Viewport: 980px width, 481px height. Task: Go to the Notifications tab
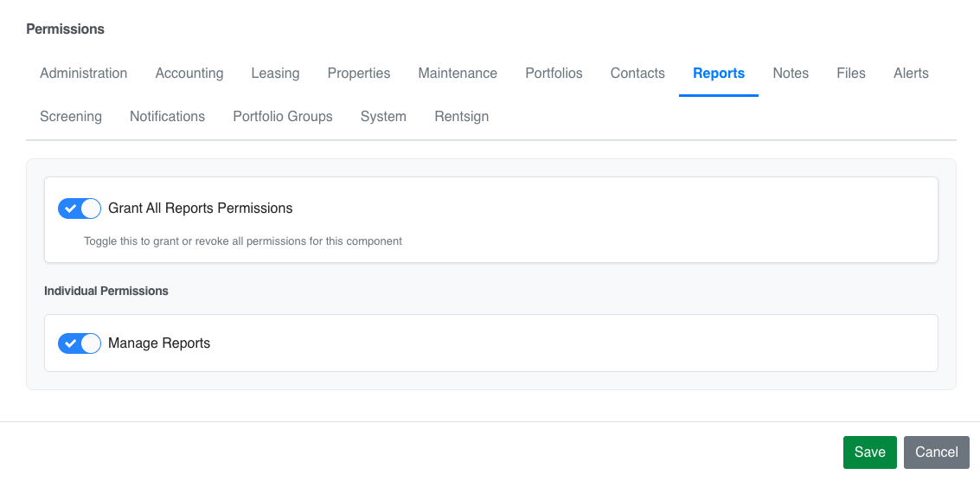point(168,117)
